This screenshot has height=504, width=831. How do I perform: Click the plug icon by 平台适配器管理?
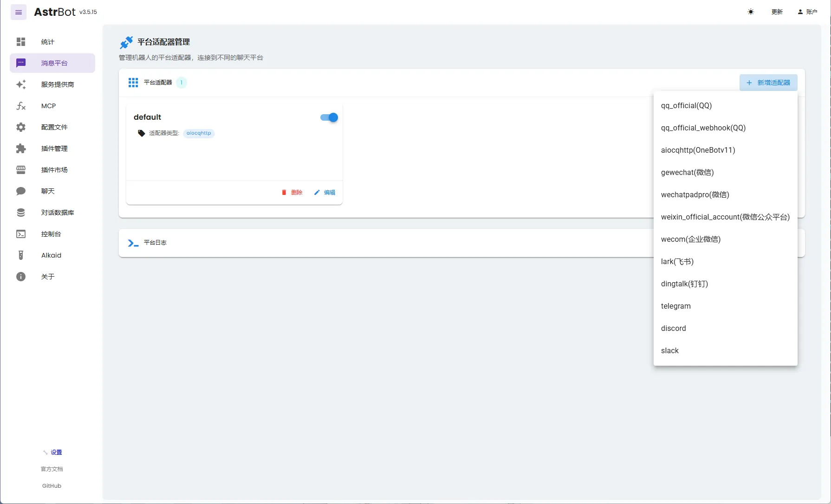(x=126, y=42)
